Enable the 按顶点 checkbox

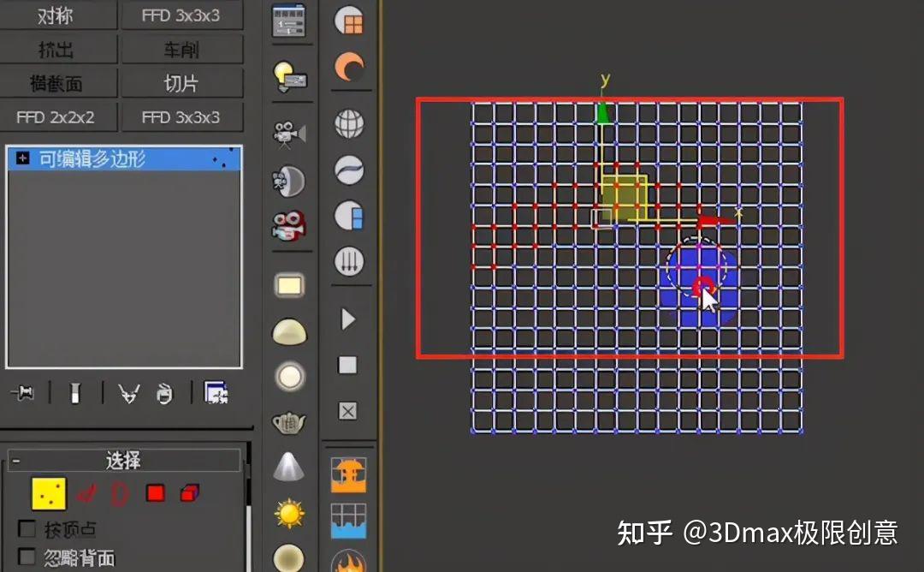(27, 527)
